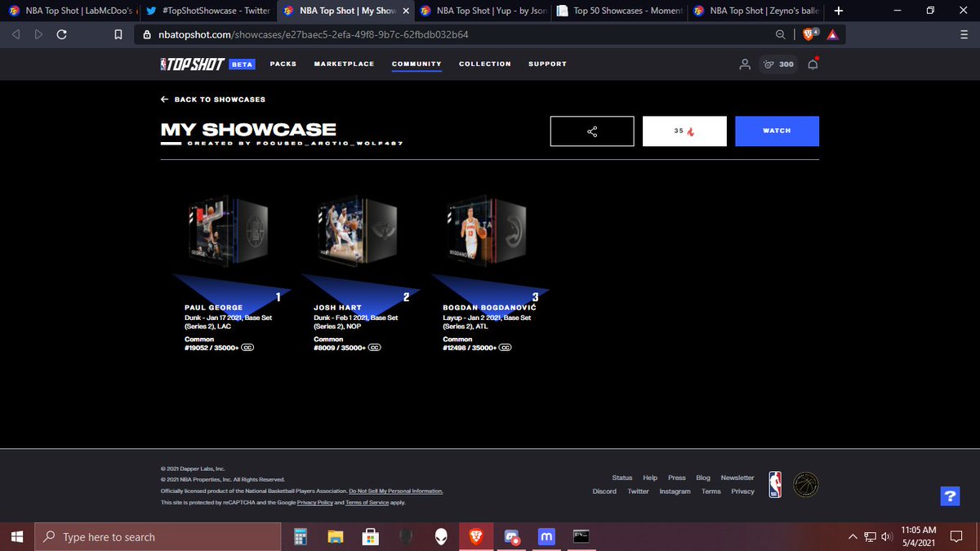Screen dimensions: 980x551
Task: Reload the page
Action: (60, 35)
